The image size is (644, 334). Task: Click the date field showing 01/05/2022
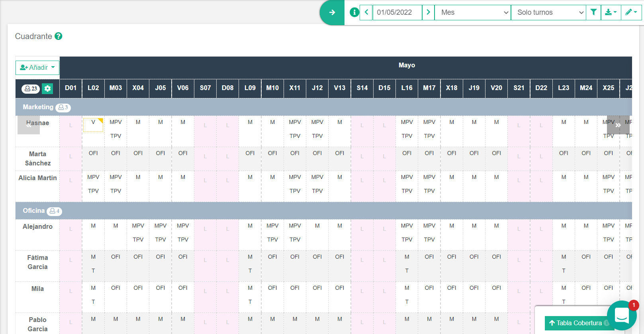click(397, 12)
